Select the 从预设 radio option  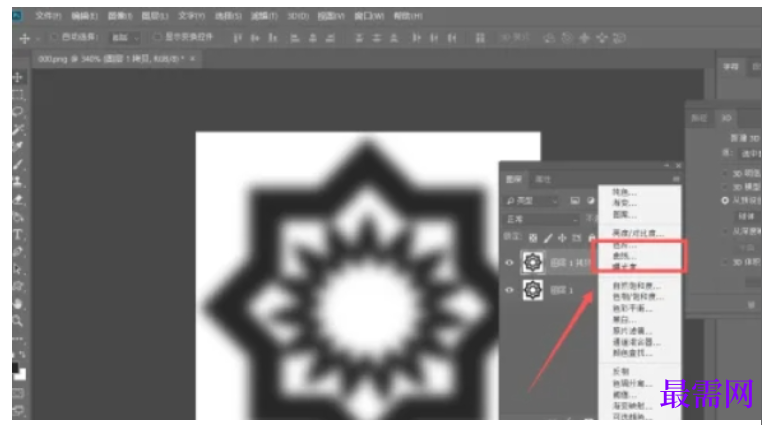coord(725,200)
